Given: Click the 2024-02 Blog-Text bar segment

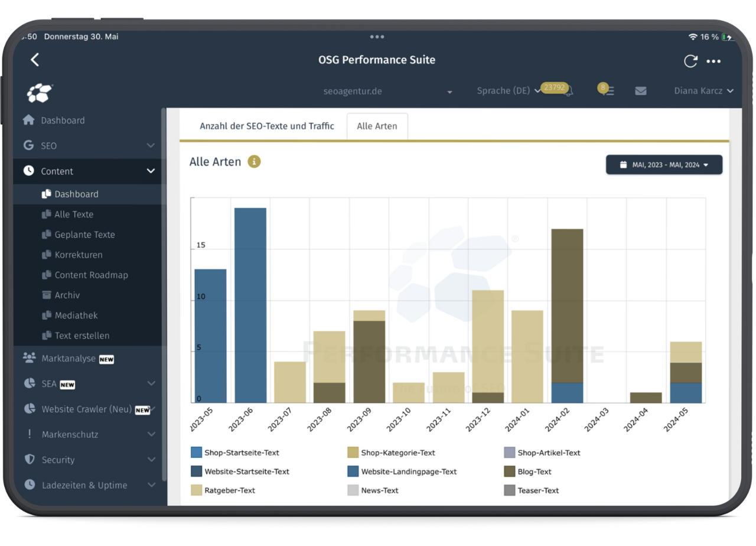Looking at the screenshot, I should 567,306.
